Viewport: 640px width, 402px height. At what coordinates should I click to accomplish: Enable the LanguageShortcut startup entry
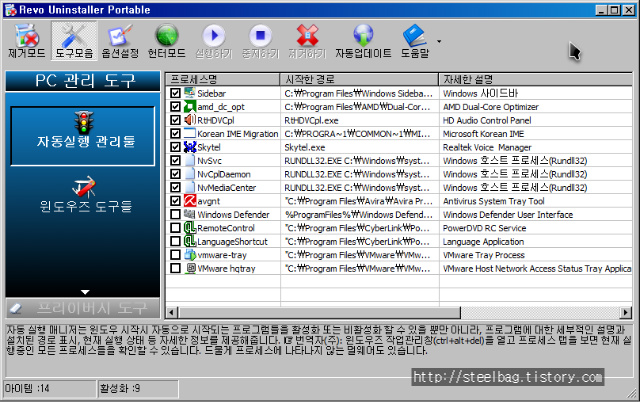[176, 241]
